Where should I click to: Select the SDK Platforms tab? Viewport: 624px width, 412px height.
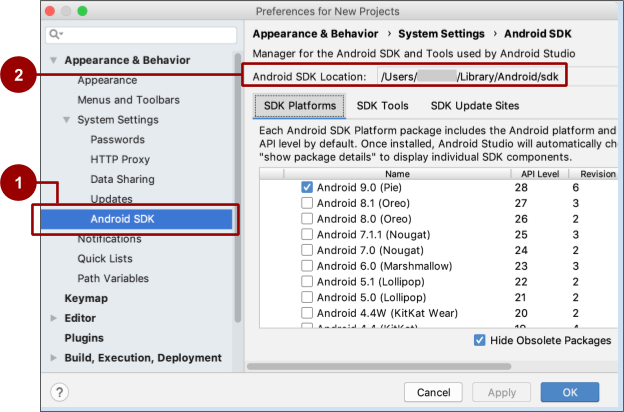coord(299,106)
